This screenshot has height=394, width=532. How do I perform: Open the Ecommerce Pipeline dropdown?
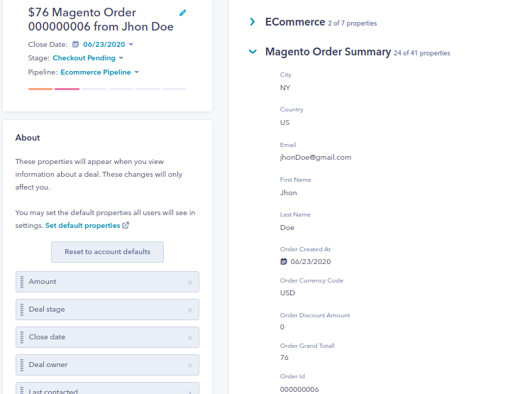coord(100,72)
